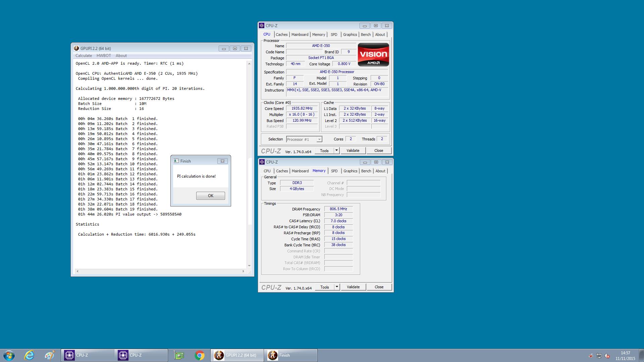The height and width of the screenshot is (362, 644).
Task: Open Paint from the taskbar
Action: tap(49, 355)
